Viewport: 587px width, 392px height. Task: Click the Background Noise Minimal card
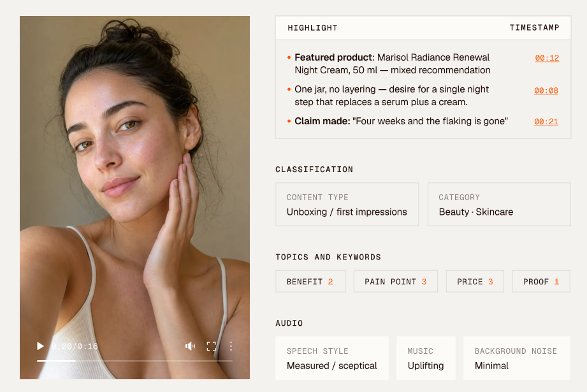point(517,358)
